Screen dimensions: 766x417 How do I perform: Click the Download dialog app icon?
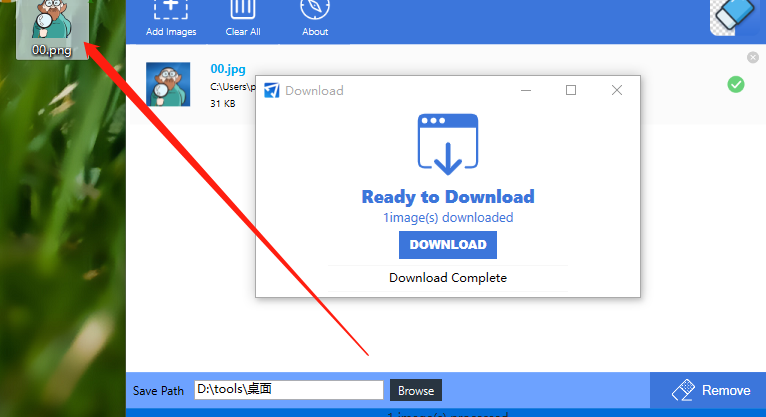point(272,90)
